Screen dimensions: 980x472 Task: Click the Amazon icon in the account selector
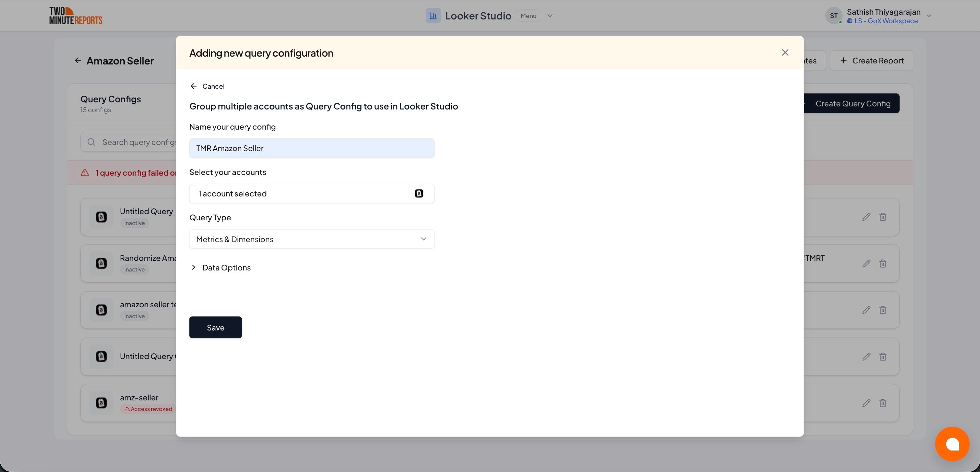(419, 193)
